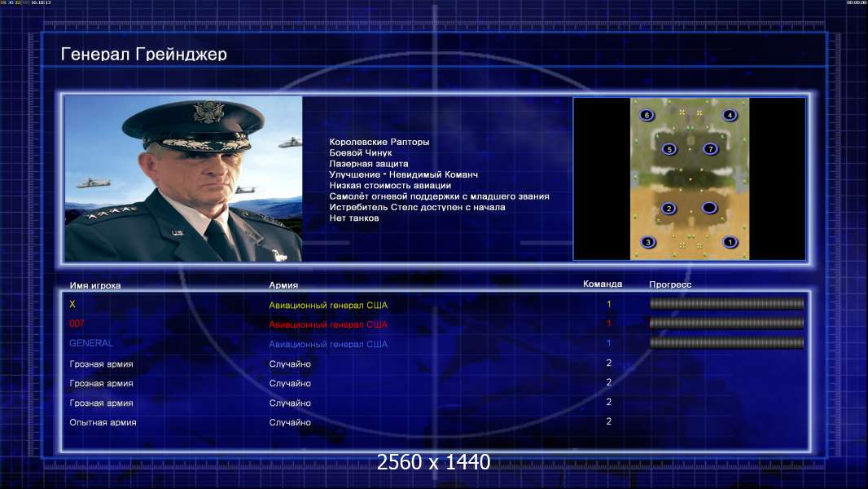Click start position marker 2 on the map
The width and height of the screenshot is (868, 489).
pos(669,209)
